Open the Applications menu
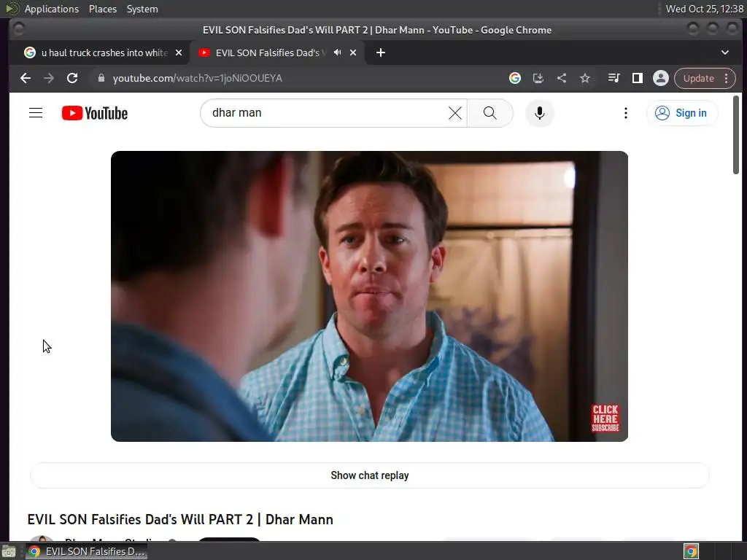747x560 pixels. [x=52, y=9]
